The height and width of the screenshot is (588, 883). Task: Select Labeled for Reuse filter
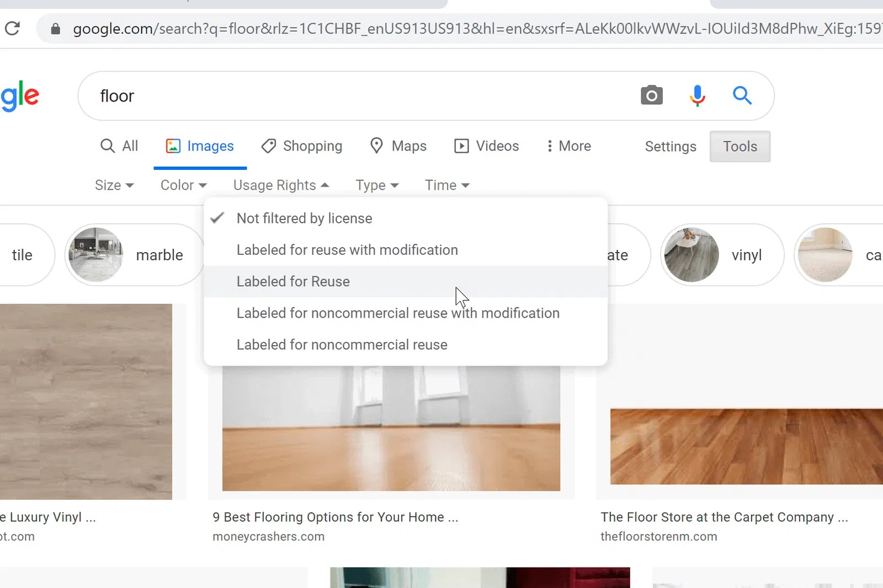pos(293,281)
